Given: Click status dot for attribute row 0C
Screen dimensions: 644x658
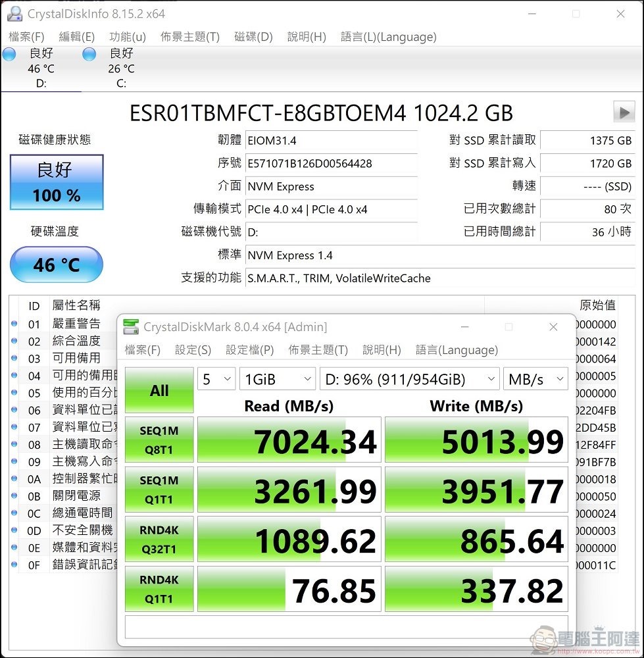Looking at the screenshot, I should point(14,513).
